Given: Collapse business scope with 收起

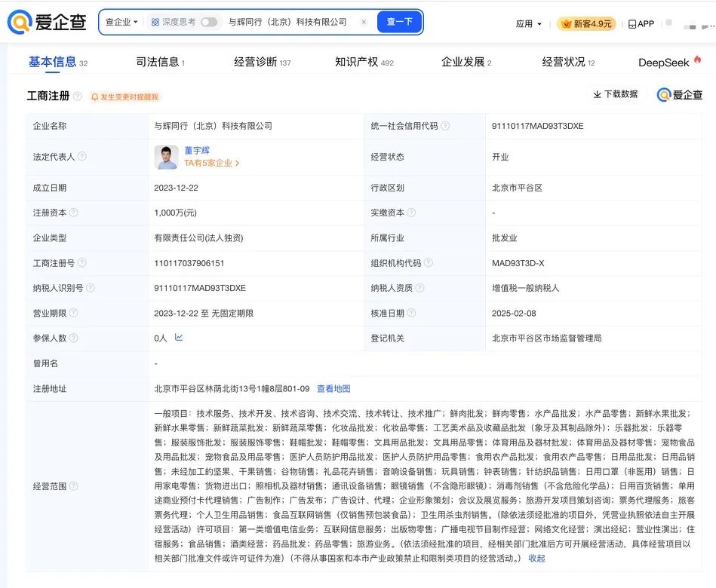Looking at the screenshot, I should coord(536,559).
